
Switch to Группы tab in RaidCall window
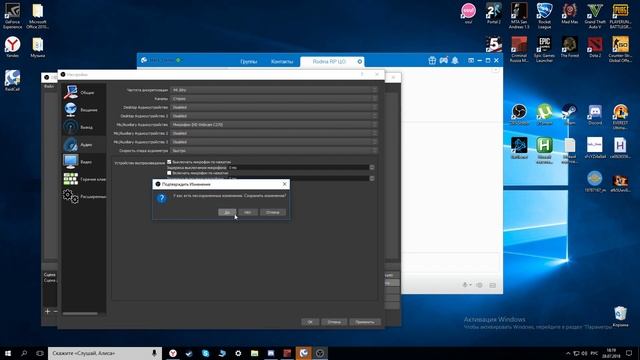[249, 61]
